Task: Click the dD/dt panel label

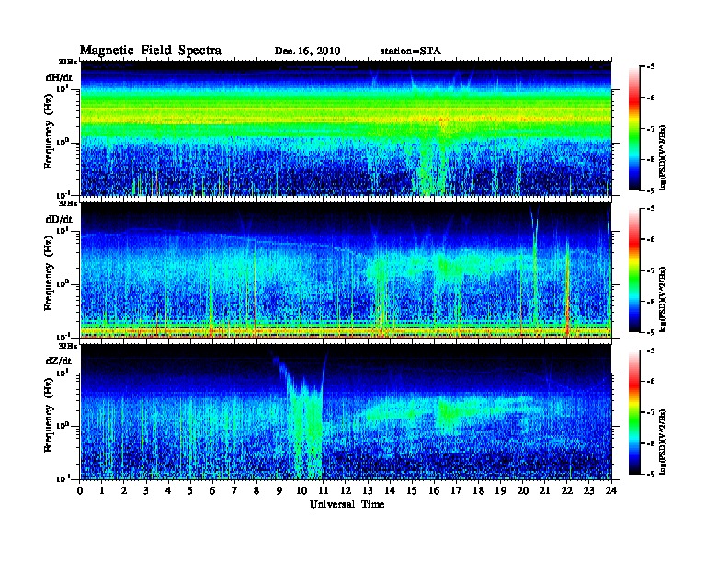Action: click(x=59, y=219)
